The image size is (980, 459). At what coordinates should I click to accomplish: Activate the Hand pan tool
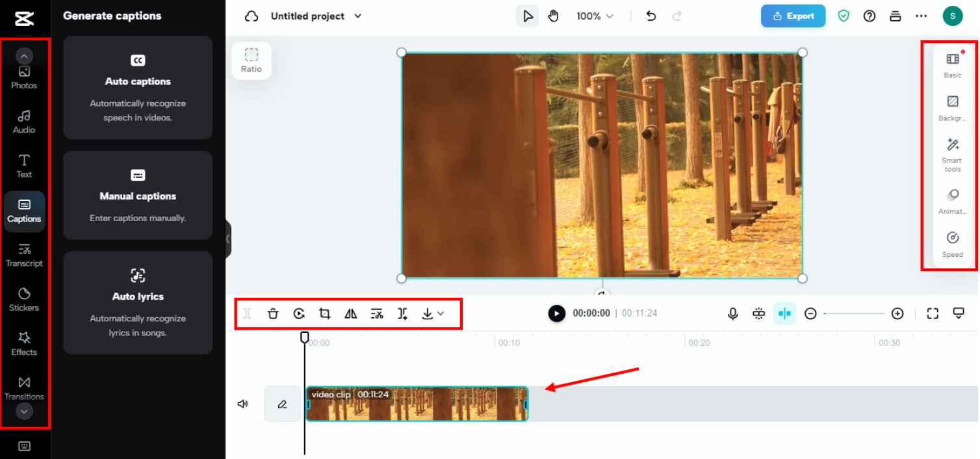(x=553, y=16)
